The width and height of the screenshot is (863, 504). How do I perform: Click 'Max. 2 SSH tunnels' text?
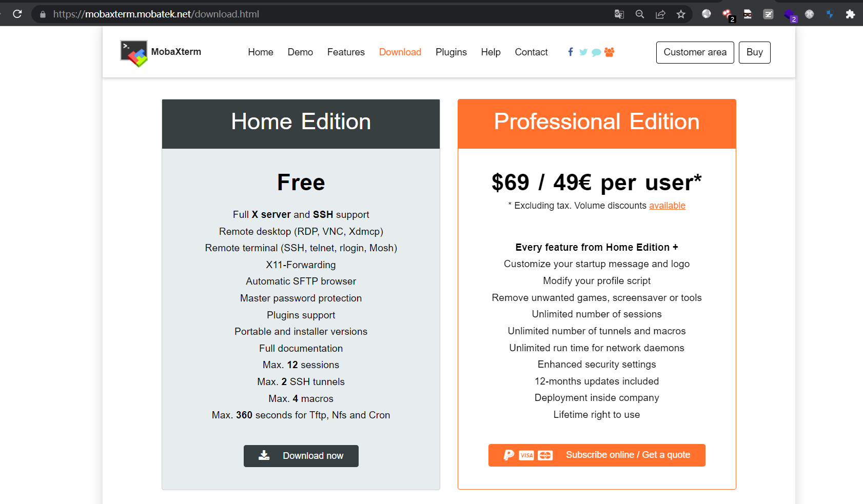tap(301, 382)
